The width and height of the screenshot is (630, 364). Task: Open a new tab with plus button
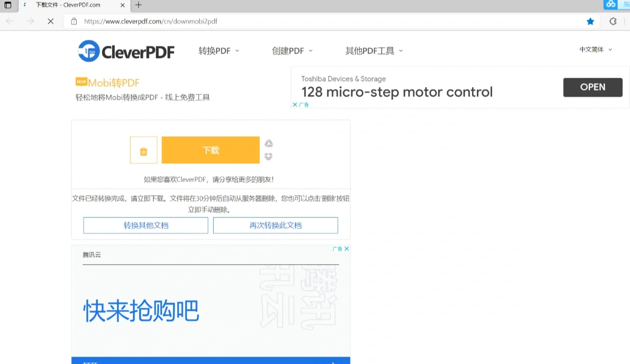click(x=139, y=5)
